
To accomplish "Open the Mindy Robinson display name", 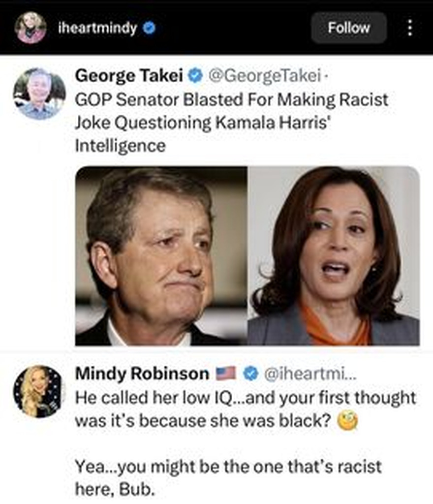I will coord(142,374).
